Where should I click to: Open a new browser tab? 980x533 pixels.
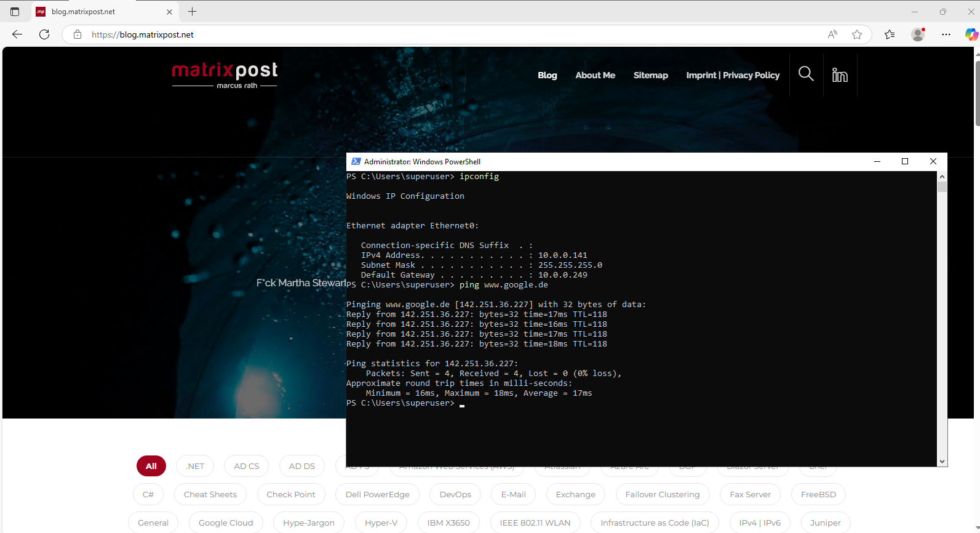tap(192, 12)
